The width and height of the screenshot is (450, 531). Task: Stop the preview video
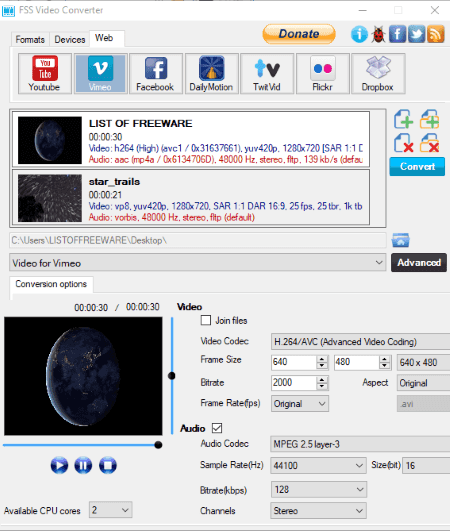108,465
